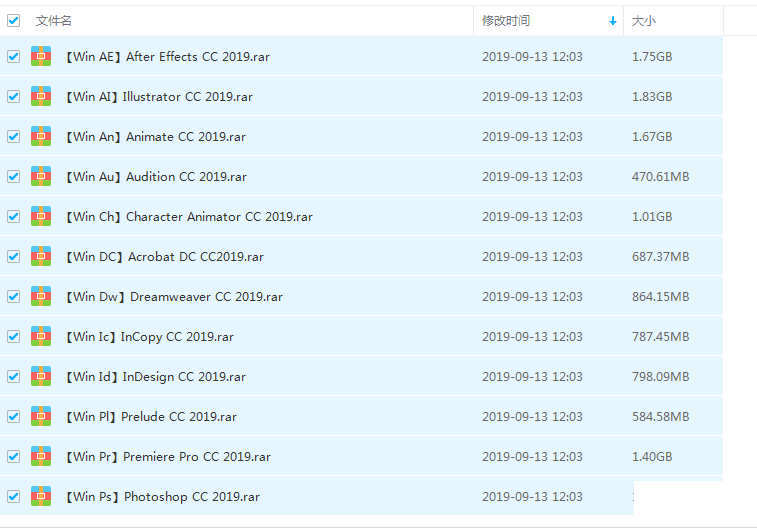Click the 798.09MB size value
757x532 pixels.
(660, 377)
